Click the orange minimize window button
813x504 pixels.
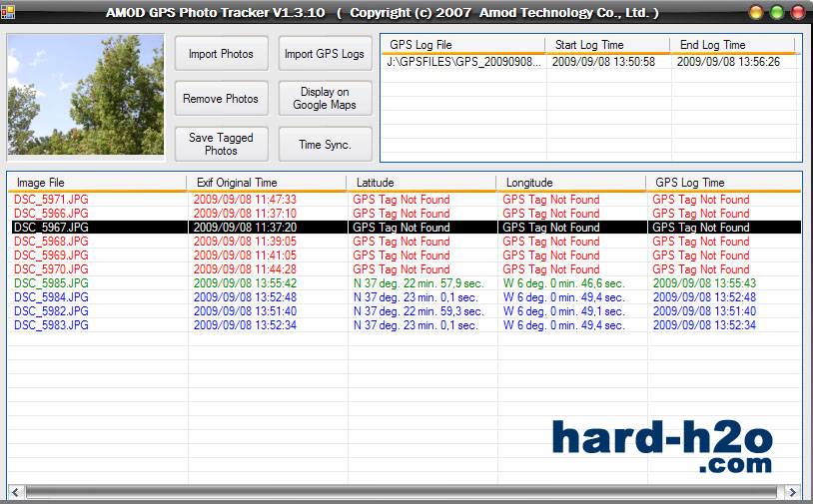click(x=756, y=12)
